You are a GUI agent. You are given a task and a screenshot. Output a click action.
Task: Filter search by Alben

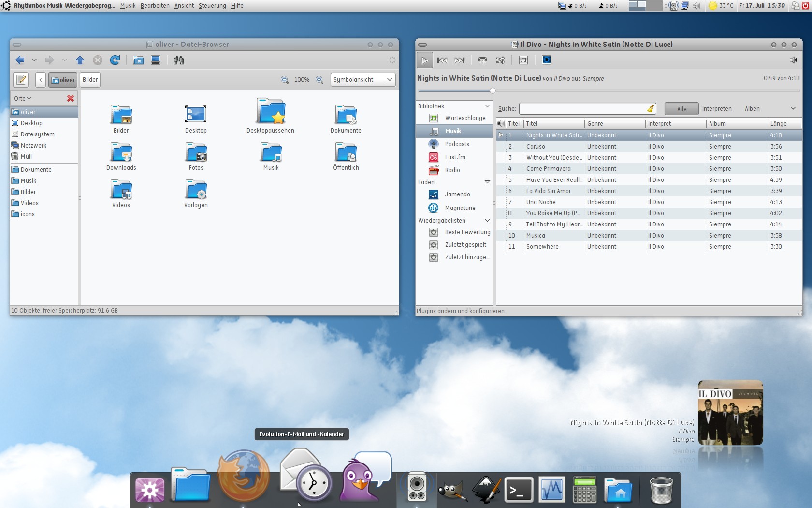[752, 109]
